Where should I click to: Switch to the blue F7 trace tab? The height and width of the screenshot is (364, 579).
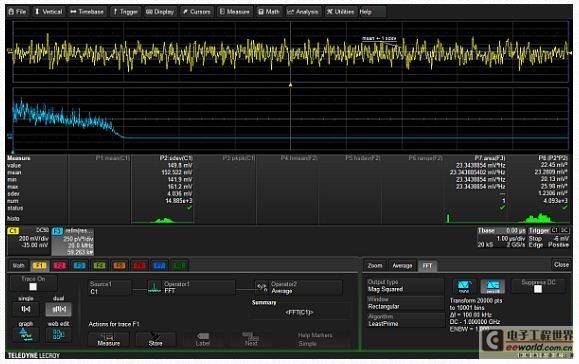159,265
